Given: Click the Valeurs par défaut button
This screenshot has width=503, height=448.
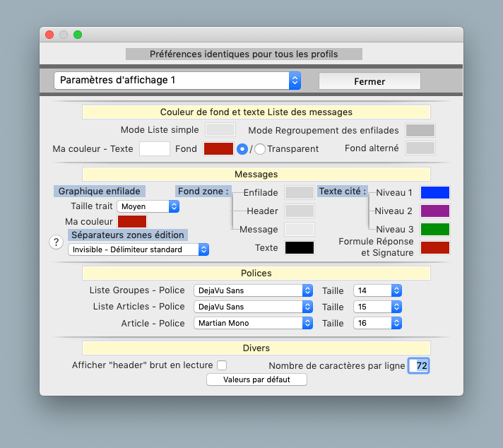Looking at the screenshot, I should click(x=256, y=379).
